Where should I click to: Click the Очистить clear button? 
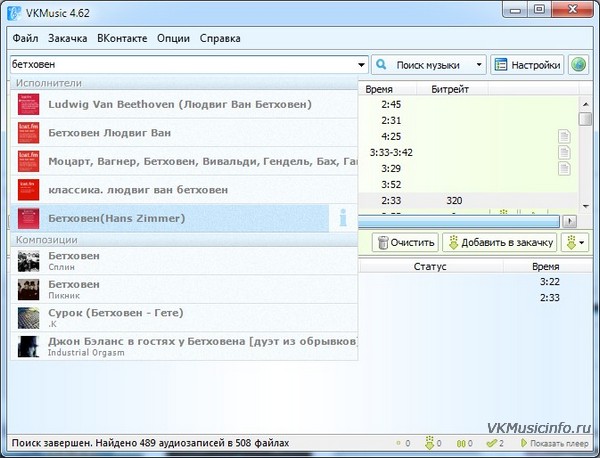(406, 242)
